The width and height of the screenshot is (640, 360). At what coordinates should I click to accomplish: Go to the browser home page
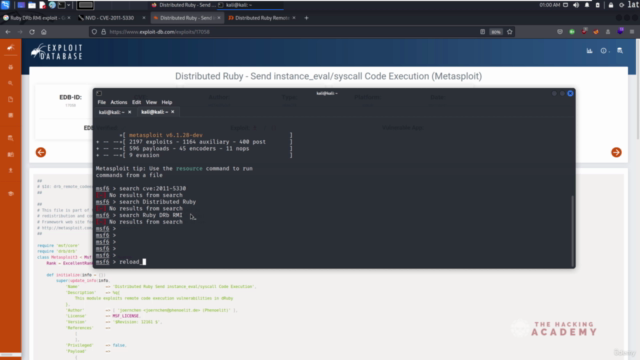click(x=44, y=32)
